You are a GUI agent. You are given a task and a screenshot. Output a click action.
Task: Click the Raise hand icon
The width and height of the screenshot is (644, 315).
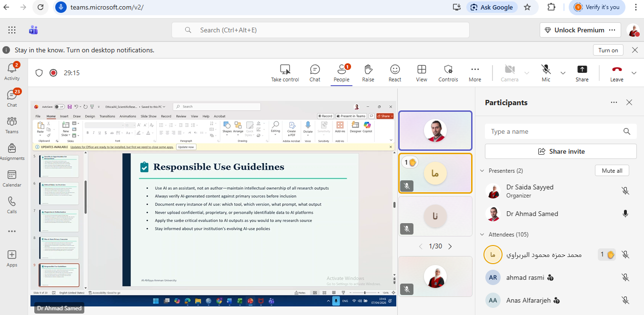[x=368, y=73]
